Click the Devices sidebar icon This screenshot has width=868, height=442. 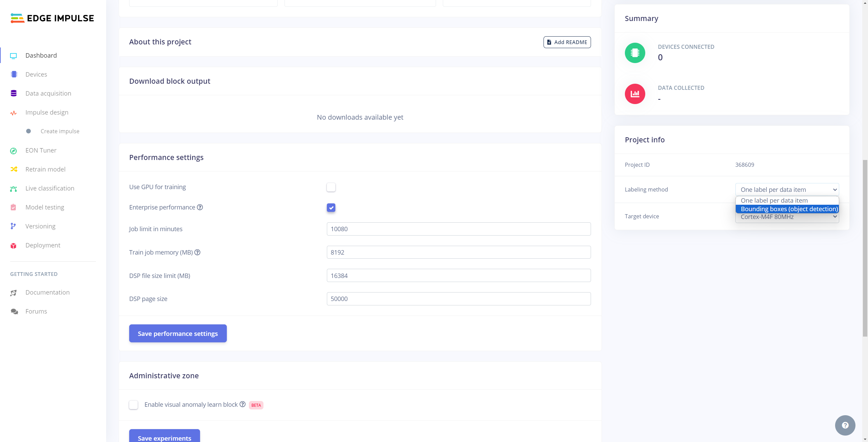click(x=14, y=74)
